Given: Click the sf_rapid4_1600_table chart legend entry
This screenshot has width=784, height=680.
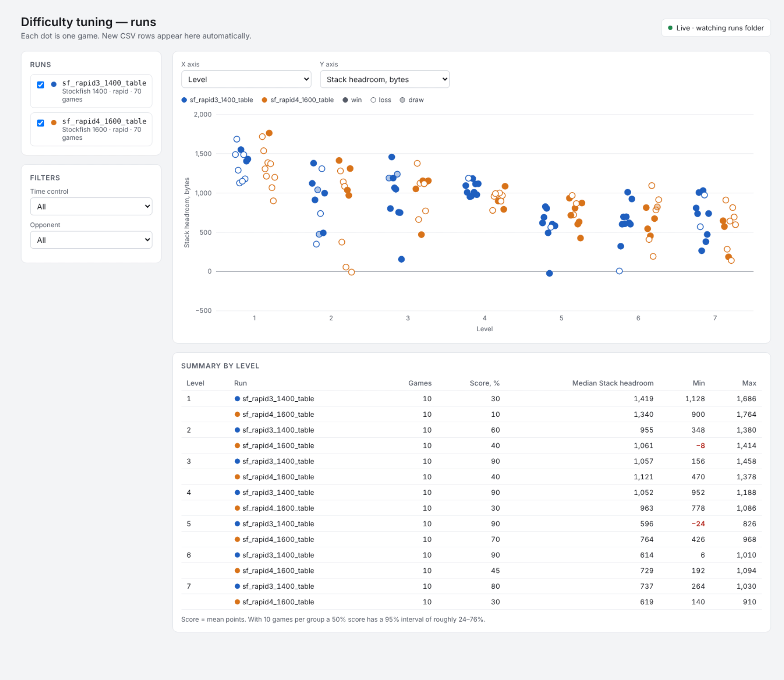Looking at the screenshot, I should tap(298, 100).
